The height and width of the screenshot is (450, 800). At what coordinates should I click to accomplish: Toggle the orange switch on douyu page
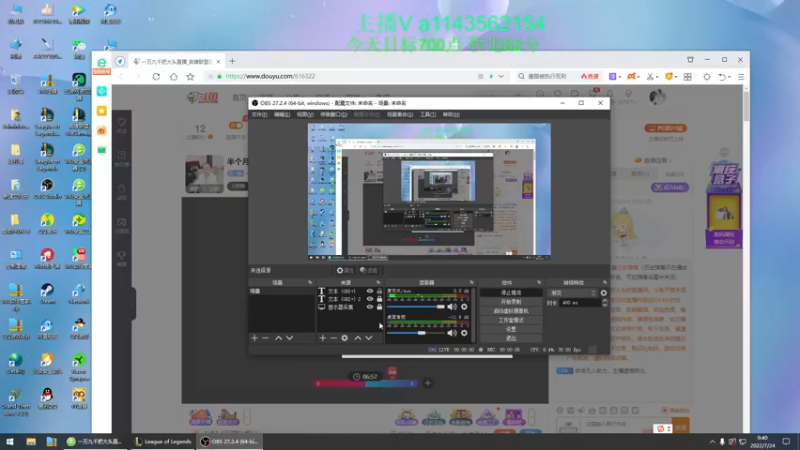(236, 126)
